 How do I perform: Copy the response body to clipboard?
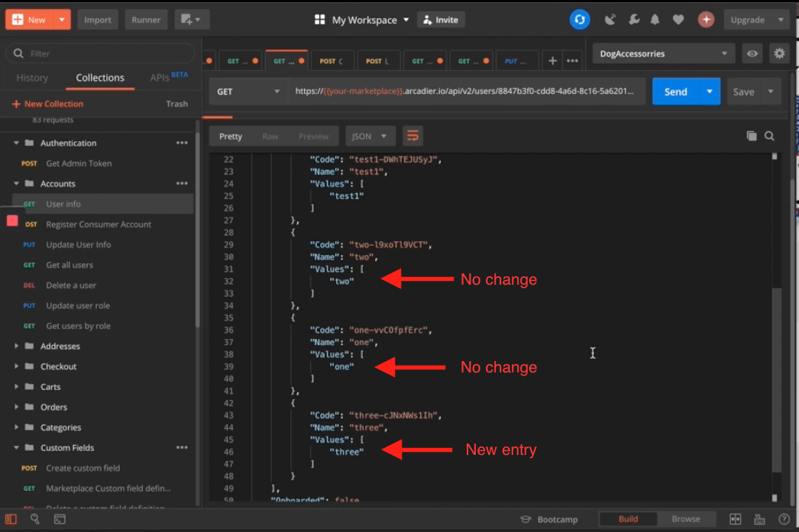(x=752, y=136)
